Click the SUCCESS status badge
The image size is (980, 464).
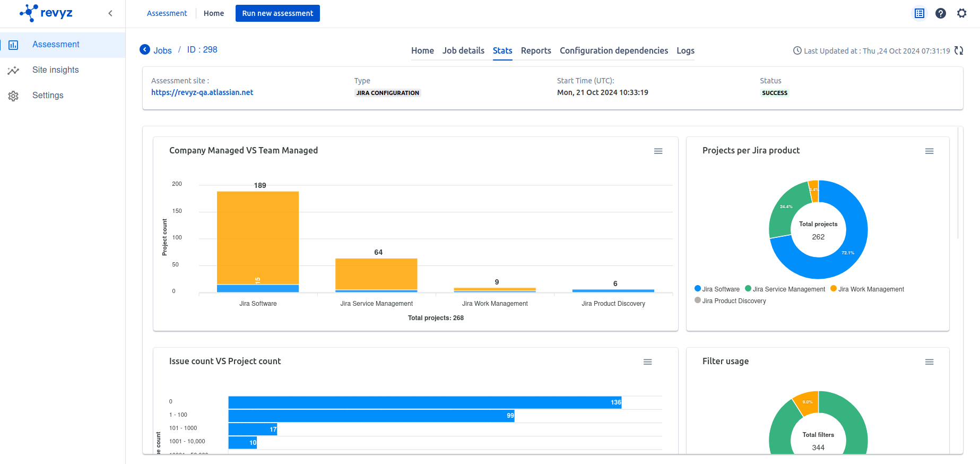click(x=775, y=93)
